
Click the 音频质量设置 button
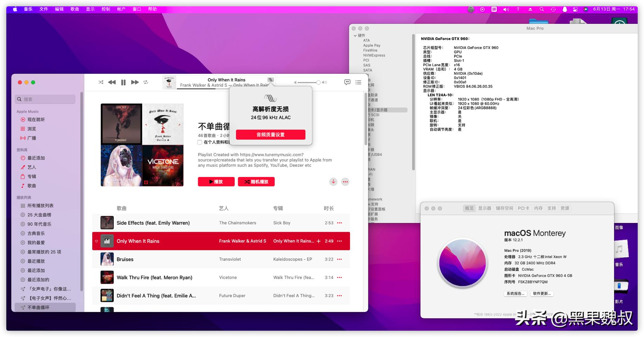[x=270, y=134]
